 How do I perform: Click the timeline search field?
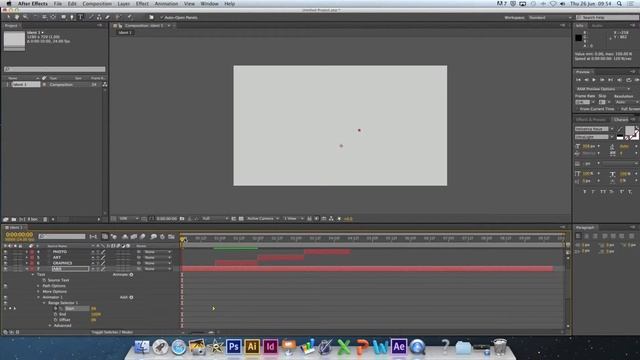click(62, 236)
